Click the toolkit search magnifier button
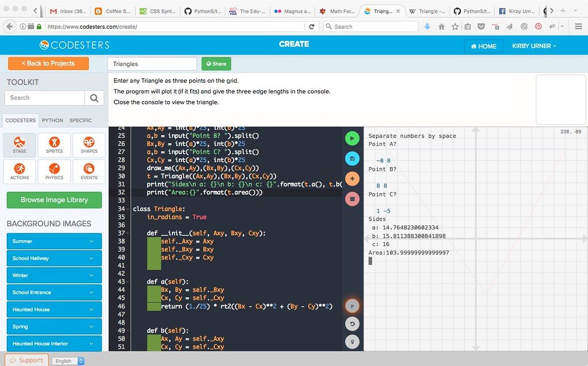This screenshot has width=588, height=366. (x=94, y=98)
